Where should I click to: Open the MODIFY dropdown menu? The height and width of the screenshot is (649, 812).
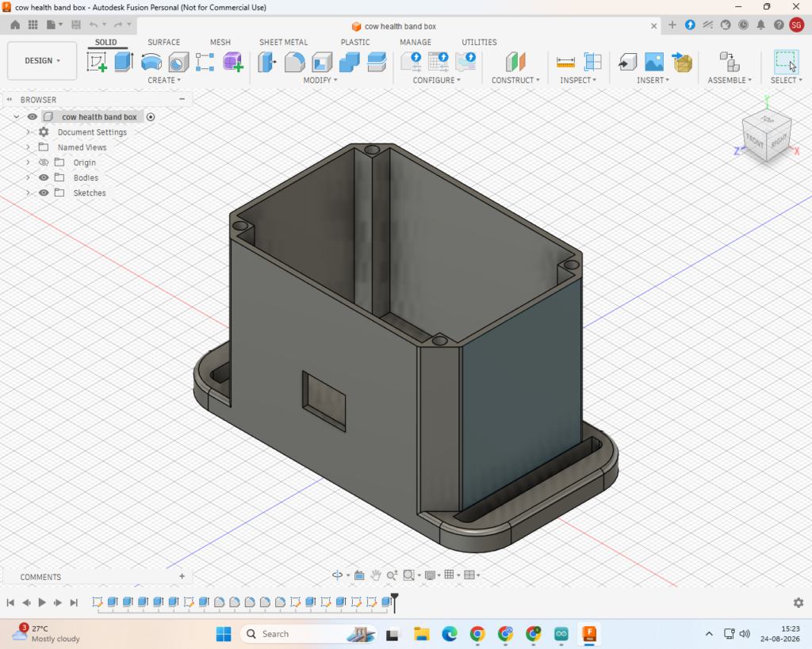tap(320, 80)
